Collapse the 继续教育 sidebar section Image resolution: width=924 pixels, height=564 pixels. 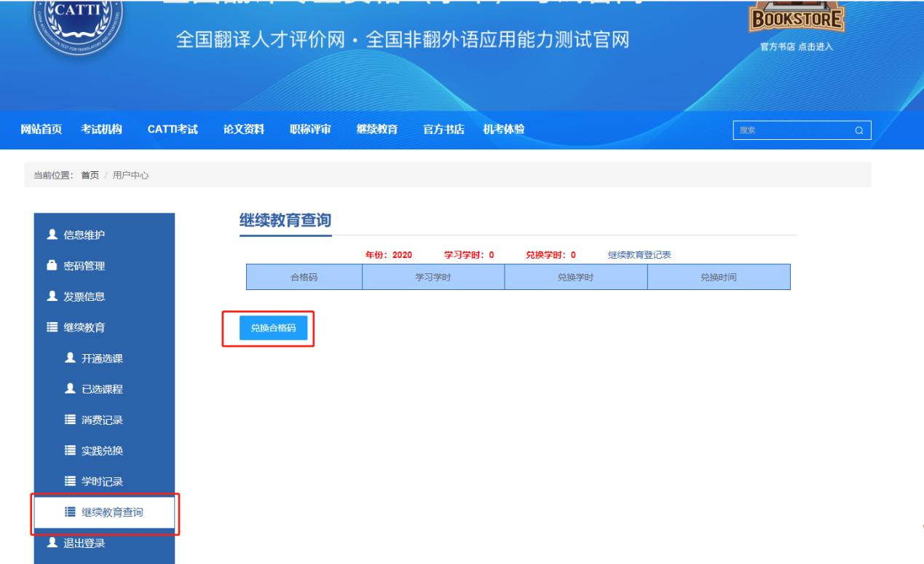click(84, 328)
